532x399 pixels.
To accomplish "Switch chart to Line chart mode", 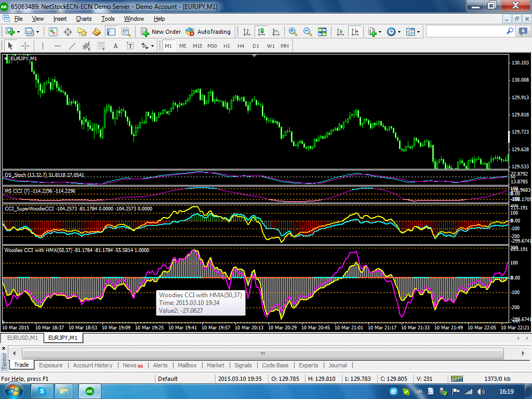I will (x=275, y=32).
